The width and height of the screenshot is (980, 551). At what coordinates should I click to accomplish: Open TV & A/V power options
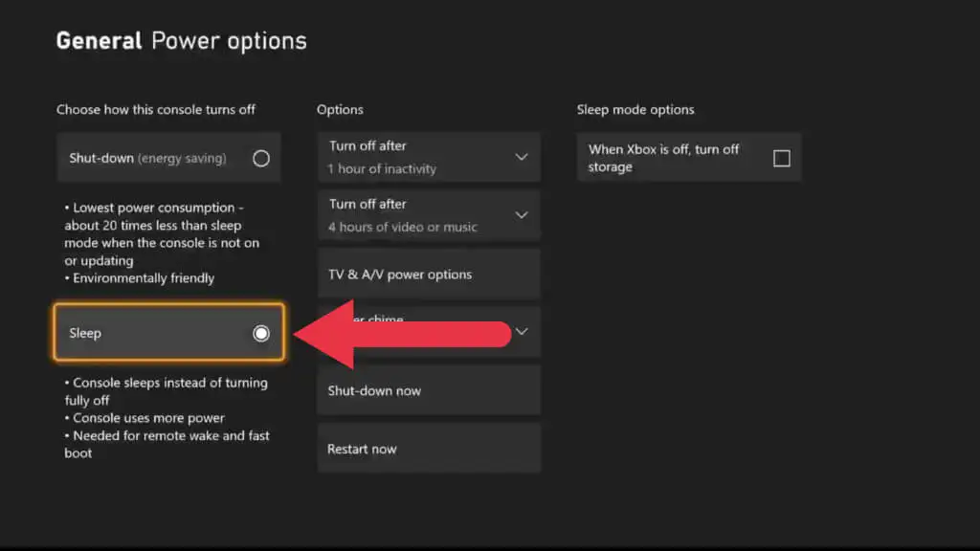coord(429,274)
